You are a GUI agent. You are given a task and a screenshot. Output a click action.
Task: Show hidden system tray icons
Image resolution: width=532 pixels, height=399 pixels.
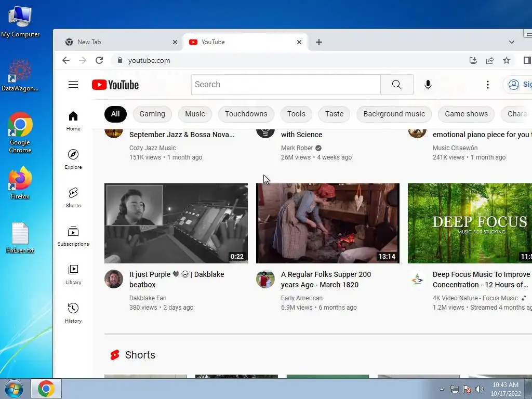(442, 389)
